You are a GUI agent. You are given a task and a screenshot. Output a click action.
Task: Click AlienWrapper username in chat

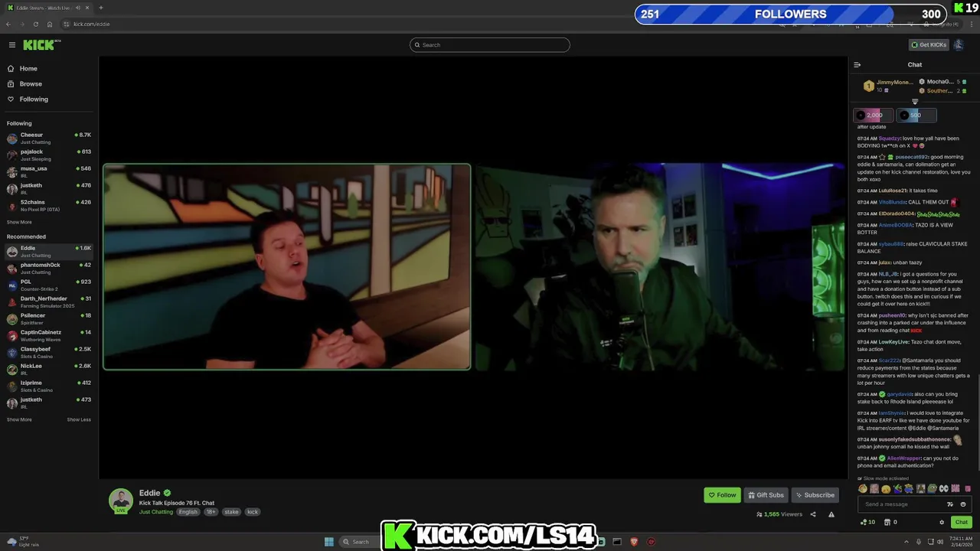(904, 458)
